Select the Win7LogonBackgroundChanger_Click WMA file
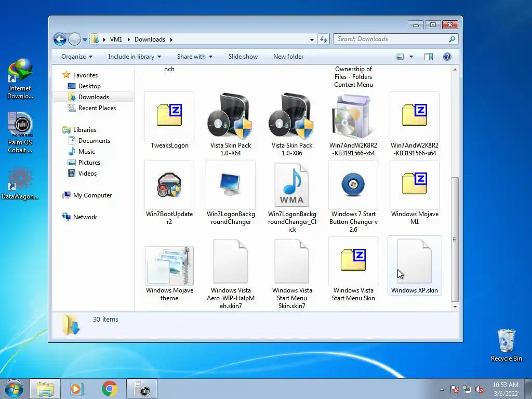This screenshot has height=399, width=532. tap(292, 185)
